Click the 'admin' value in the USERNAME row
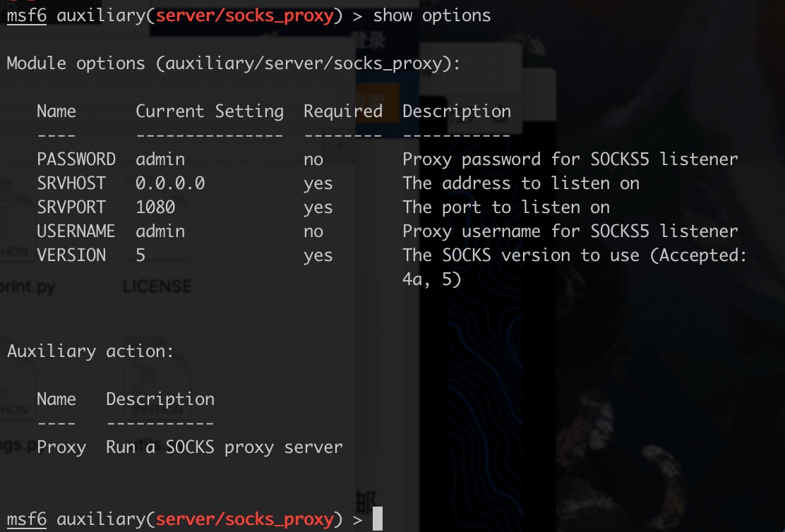The width and height of the screenshot is (785, 532). click(x=160, y=231)
